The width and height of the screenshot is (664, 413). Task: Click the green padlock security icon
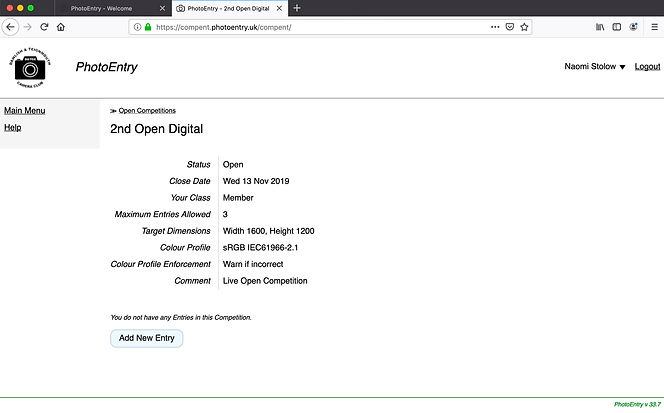pyautogui.click(x=148, y=27)
